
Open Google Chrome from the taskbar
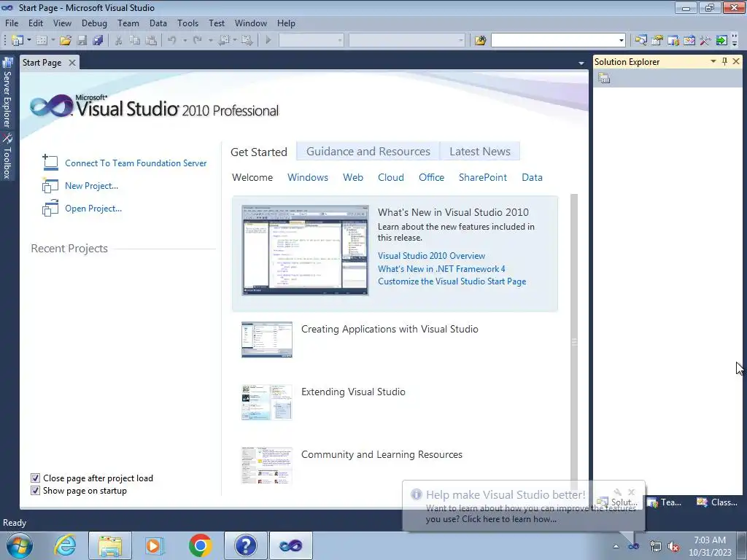tap(200, 545)
